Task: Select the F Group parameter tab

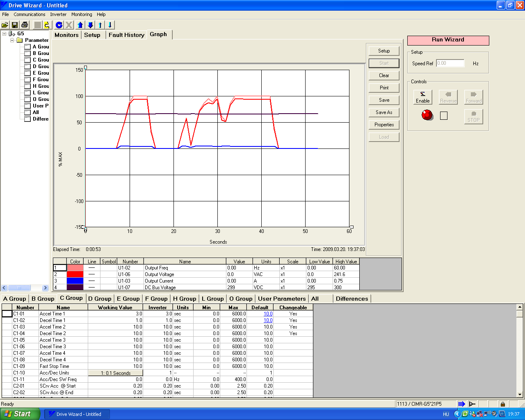Action: point(156,299)
